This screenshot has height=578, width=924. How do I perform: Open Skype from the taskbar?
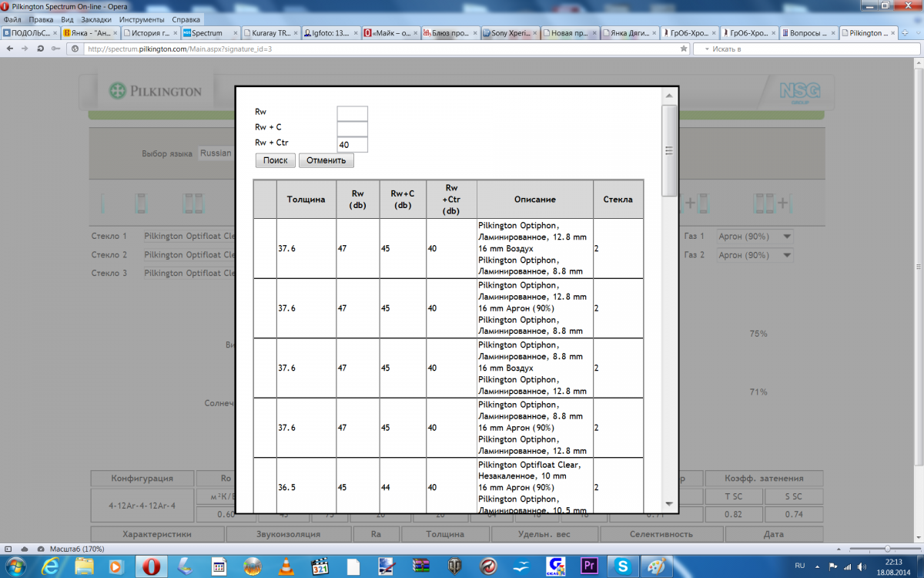pyautogui.click(x=623, y=566)
